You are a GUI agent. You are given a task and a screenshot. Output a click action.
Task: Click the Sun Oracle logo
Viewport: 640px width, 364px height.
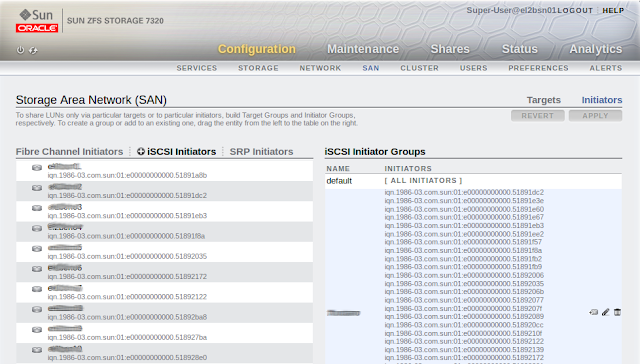(x=37, y=21)
